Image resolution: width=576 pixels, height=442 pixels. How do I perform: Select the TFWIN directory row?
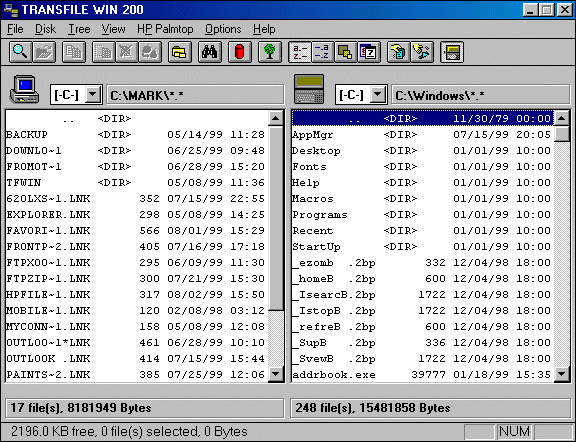136,183
